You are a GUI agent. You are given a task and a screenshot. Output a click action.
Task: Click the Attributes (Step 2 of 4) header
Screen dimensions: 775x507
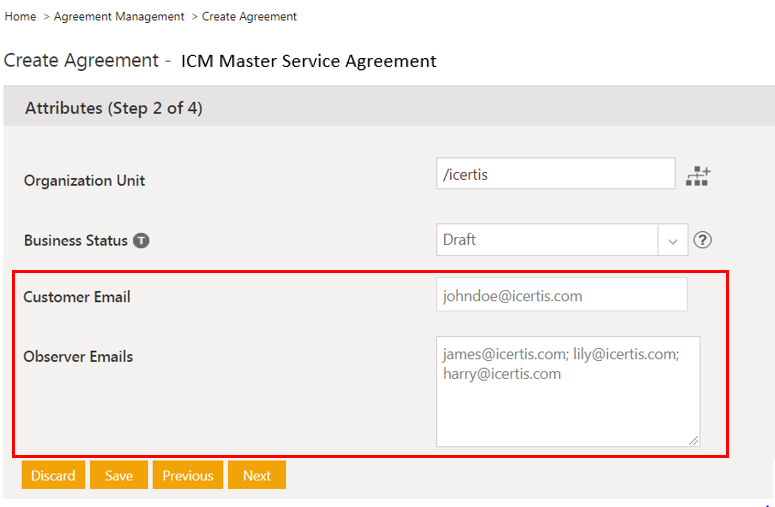point(113,108)
